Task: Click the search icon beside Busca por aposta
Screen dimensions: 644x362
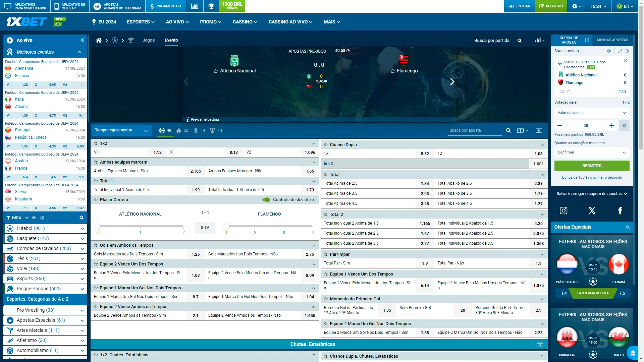Action: (x=508, y=130)
